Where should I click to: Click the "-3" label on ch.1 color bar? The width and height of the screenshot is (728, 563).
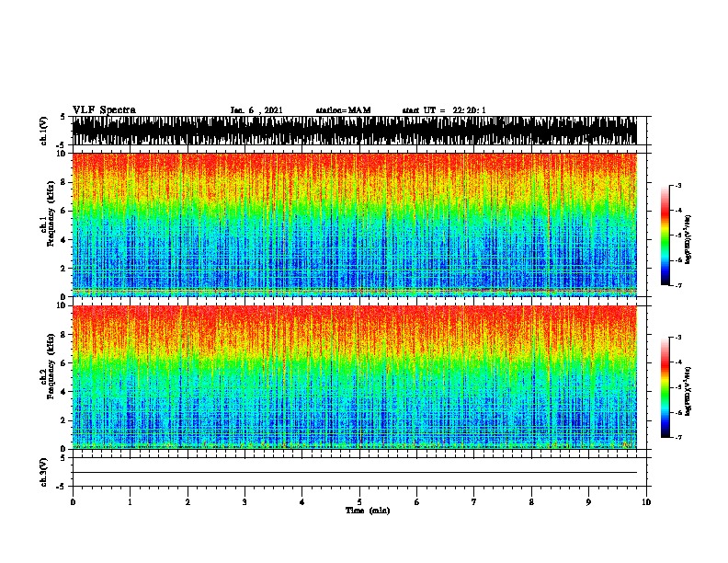[677, 185]
